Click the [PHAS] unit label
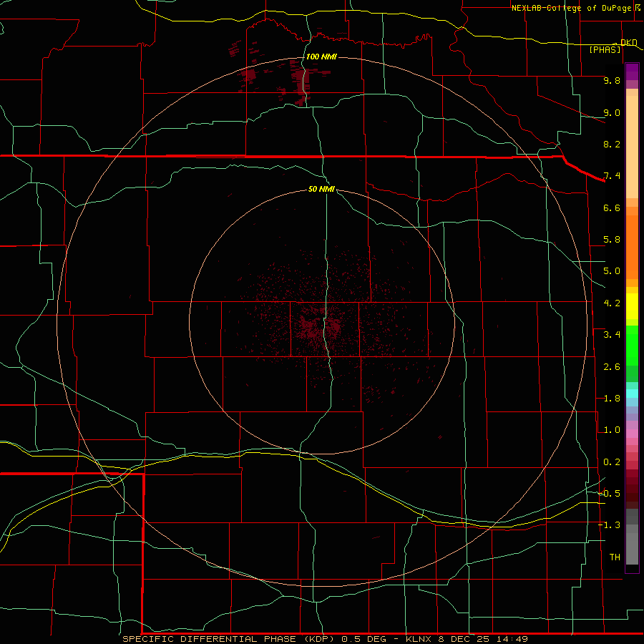The height and width of the screenshot is (644, 644). 605,49
